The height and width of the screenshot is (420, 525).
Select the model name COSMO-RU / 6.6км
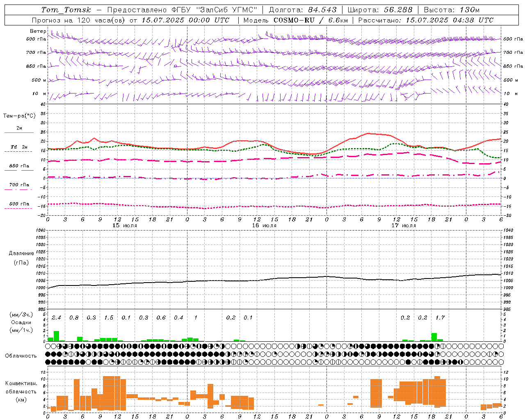pos(310,20)
